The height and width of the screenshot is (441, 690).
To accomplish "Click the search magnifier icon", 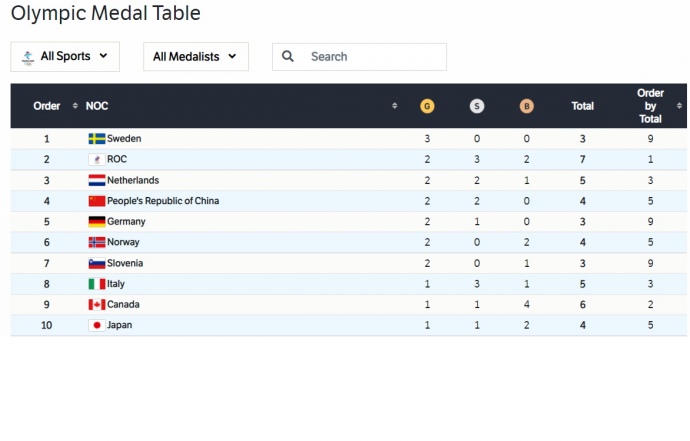I will (288, 57).
